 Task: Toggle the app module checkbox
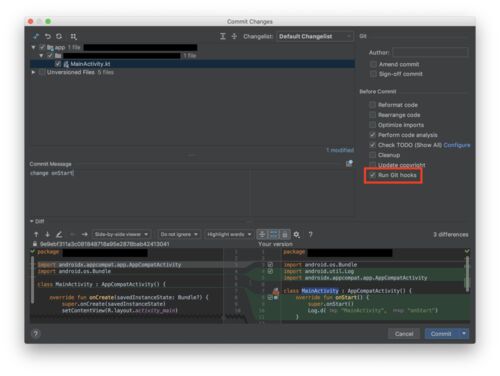(x=42, y=47)
